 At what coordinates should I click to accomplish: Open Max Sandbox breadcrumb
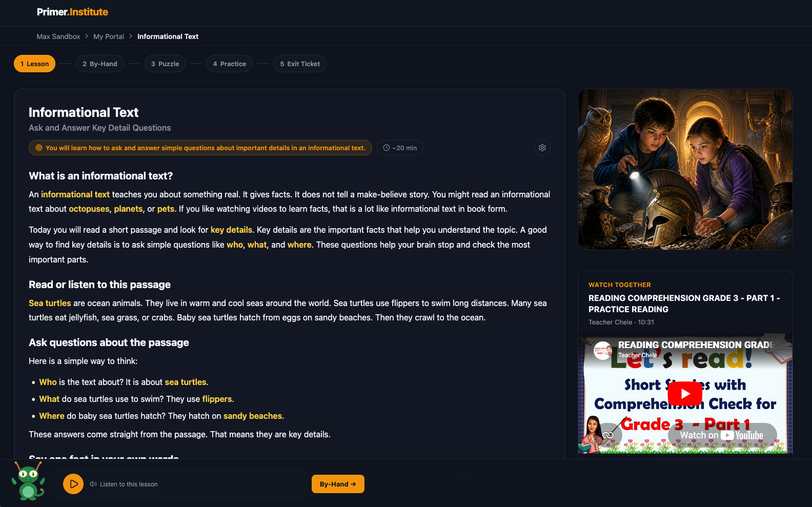pos(58,36)
